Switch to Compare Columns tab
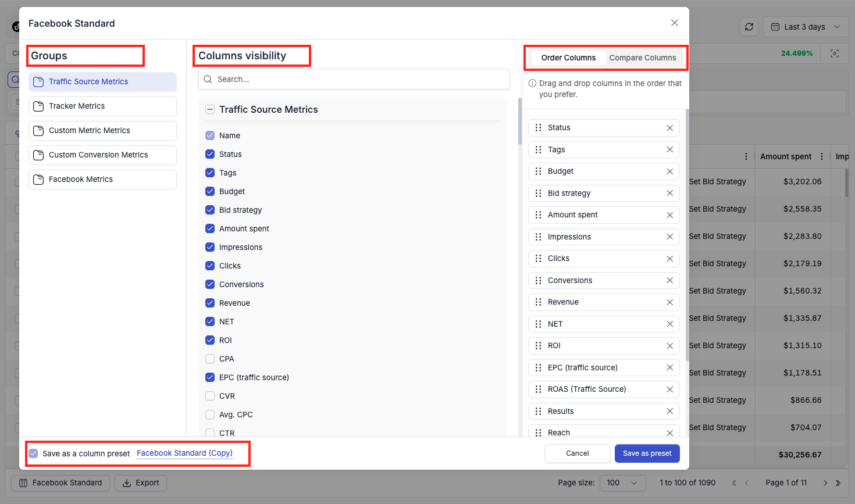This screenshot has width=855, height=504. (643, 58)
